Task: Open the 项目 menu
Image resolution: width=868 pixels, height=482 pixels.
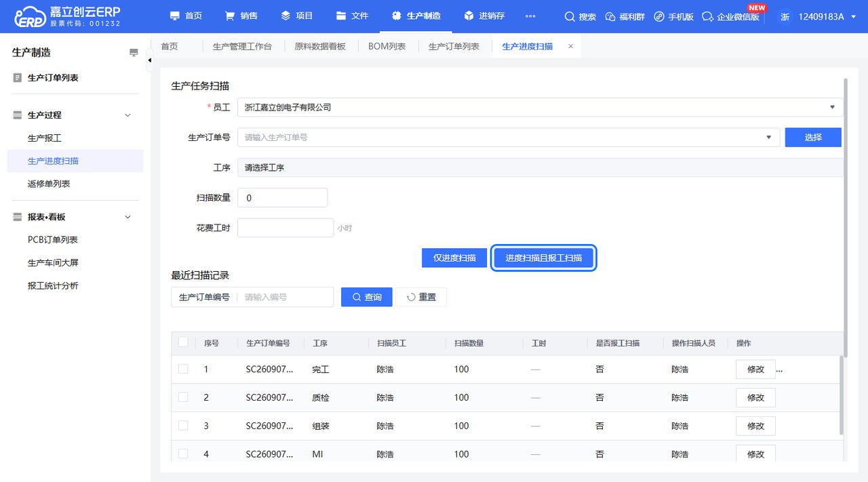Action: pos(296,16)
